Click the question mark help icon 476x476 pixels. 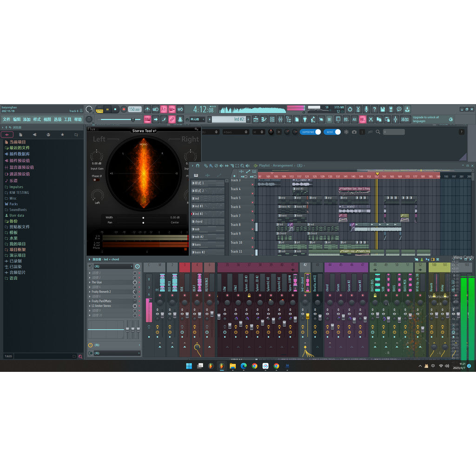point(375,109)
